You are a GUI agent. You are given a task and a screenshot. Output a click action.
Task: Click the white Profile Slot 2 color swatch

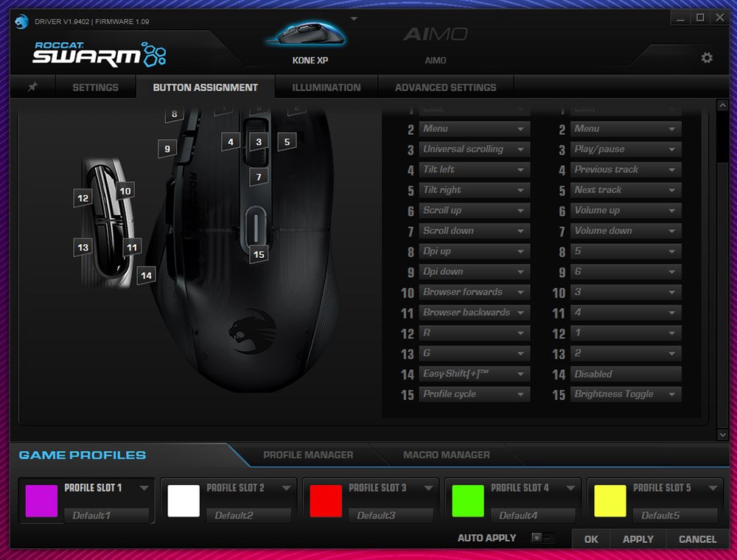click(184, 501)
